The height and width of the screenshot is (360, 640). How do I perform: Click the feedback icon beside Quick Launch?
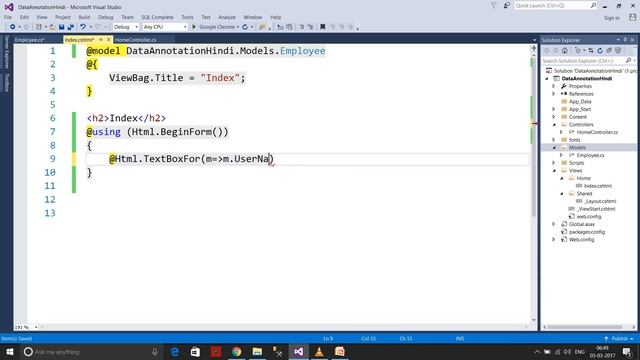tap(507, 5)
